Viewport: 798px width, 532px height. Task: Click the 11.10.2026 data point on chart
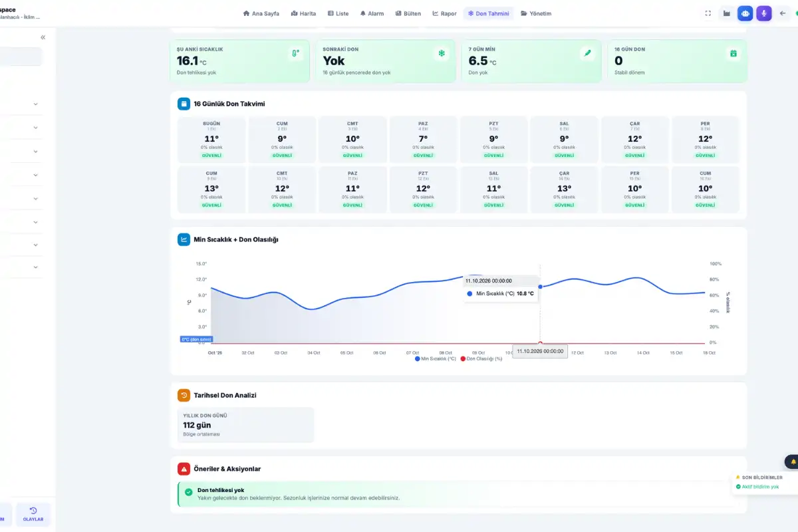540,287
